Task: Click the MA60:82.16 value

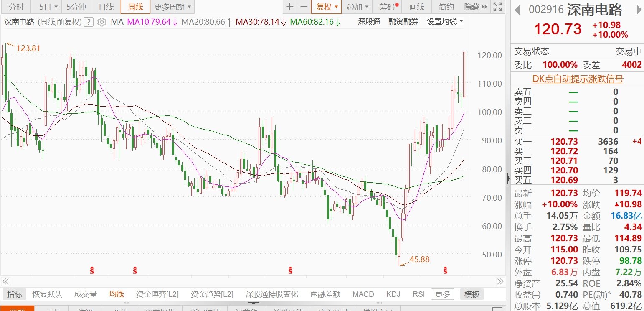Action: (x=312, y=22)
